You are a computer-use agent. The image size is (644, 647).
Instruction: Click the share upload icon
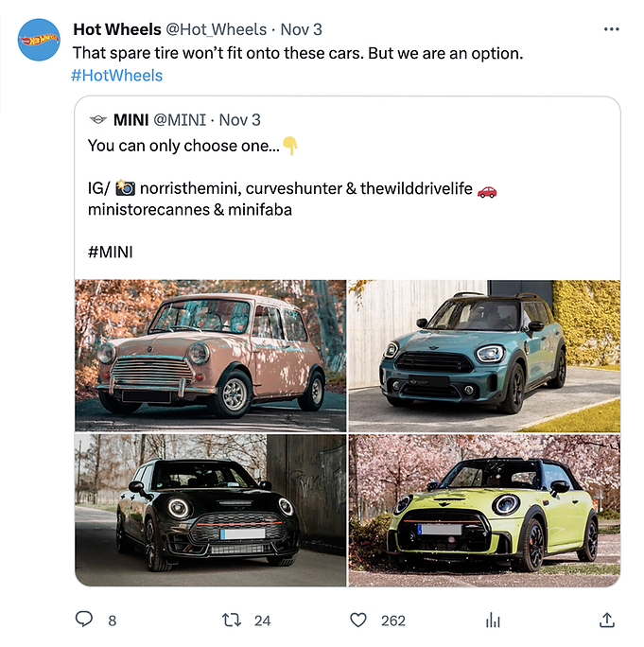(607, 620)
